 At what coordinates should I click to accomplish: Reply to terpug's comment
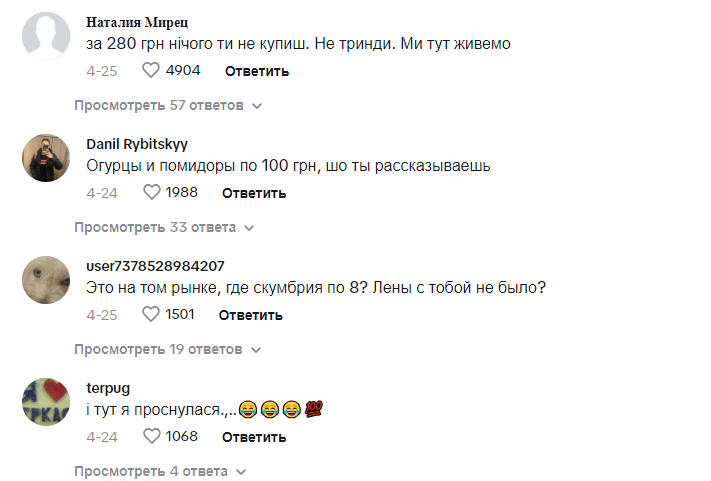tap(254, 437)
